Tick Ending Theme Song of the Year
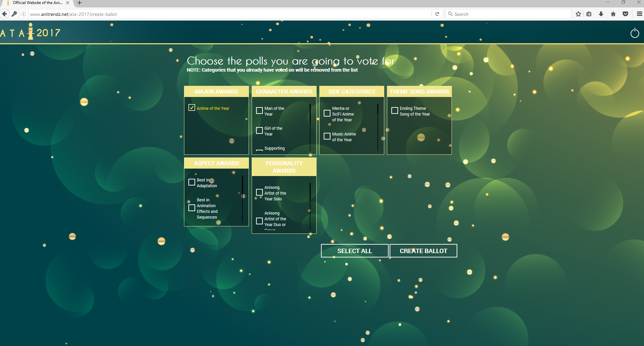Image resolution: width=644 pixels, height=346 pixels. tap(395, 110)
